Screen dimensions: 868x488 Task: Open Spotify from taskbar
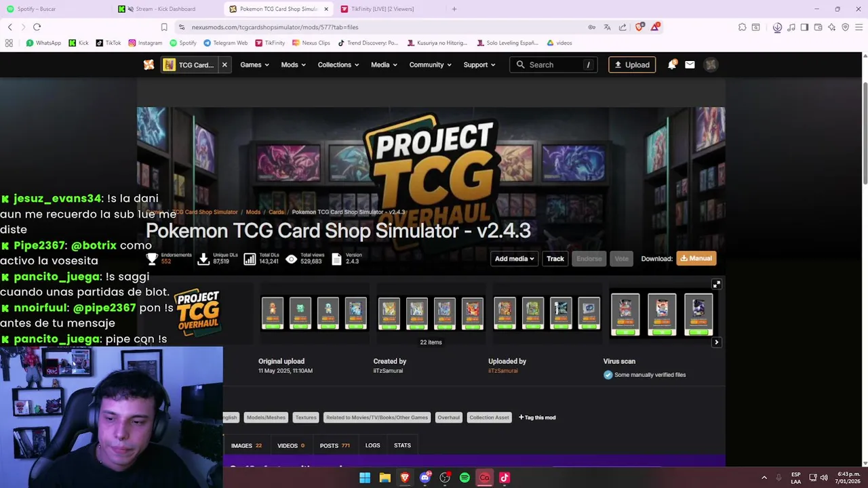coord(465,478)
